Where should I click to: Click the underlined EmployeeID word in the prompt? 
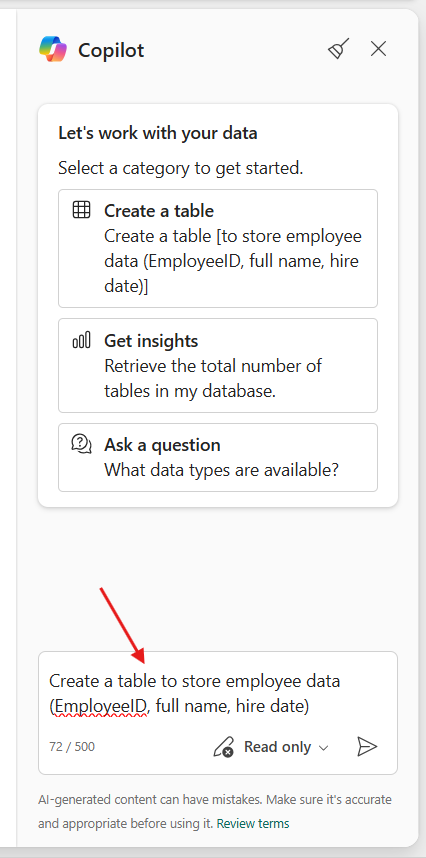(x=98, y=706)
